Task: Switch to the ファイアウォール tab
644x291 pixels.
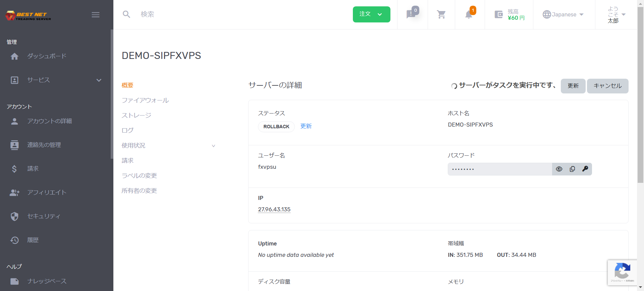Action: coord(145,100)
